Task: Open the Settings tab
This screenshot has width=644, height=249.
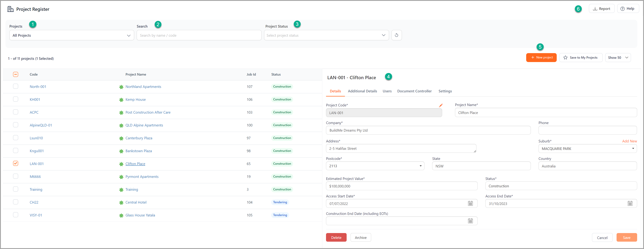Action: coord(445,91)
